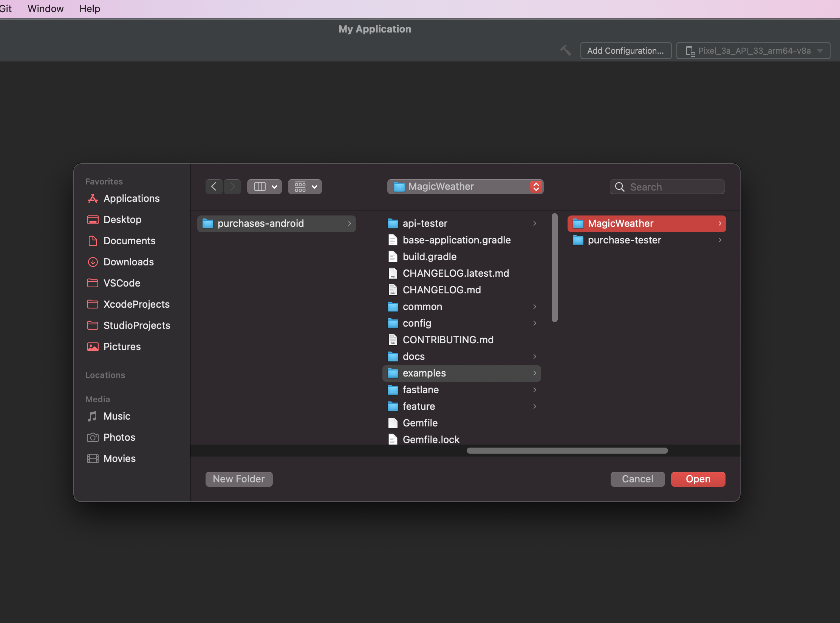The width and height of the screenshot is (840, 623).
Task: Click the back navigation arrow
Action: (214, 187)
